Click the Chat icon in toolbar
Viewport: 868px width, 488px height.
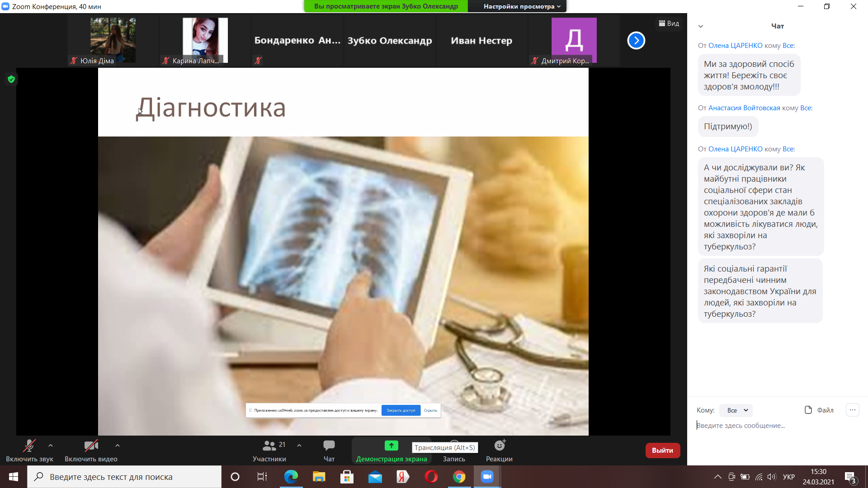pyautogui.click(x=329, y=446)
